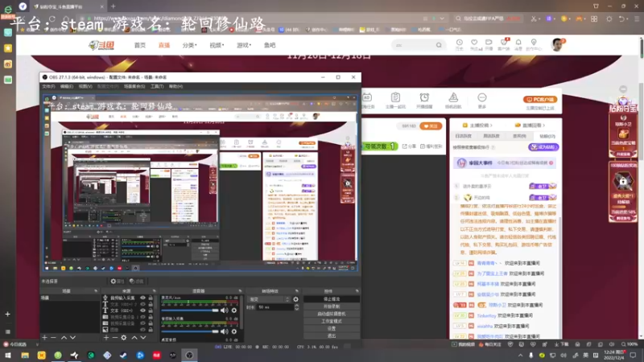The image size is (644, 362).
Task: Click the OBS Studio icon in the taskbar
Action: pyautogui.click(x=189, y=355)
